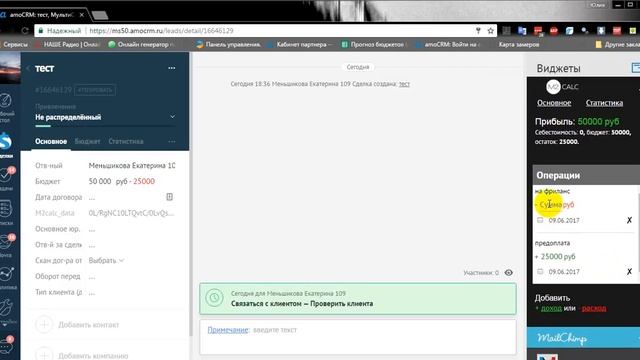This screenshot has height=360, width=640.
Task: Click the blue download-arrow extension icon
Action: click(601, 31)
